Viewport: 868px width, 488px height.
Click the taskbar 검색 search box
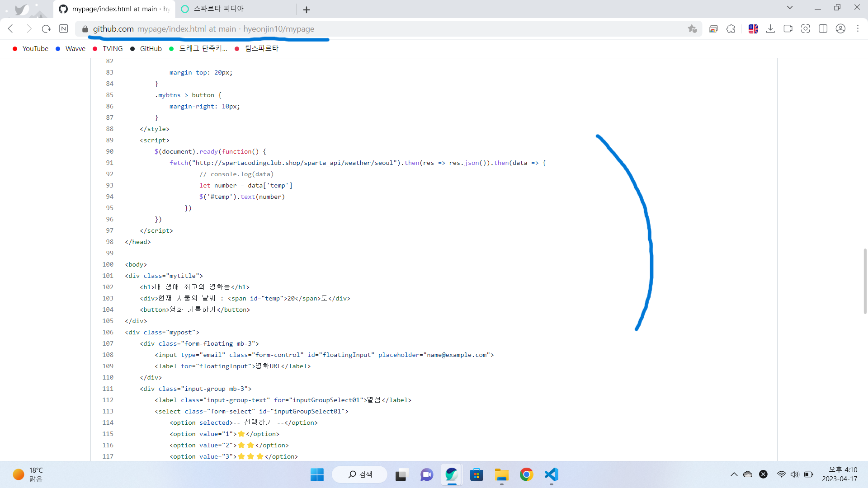[x=360, y=474]
